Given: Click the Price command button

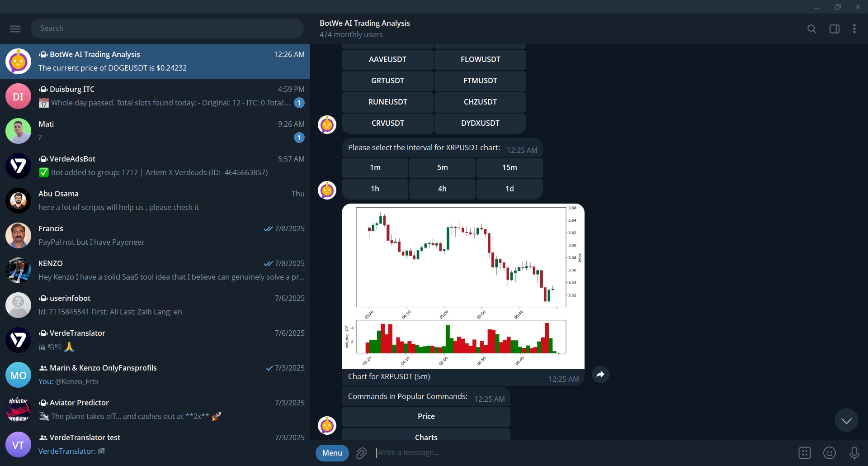Looking at the screenshot, I should click(426, 417).
